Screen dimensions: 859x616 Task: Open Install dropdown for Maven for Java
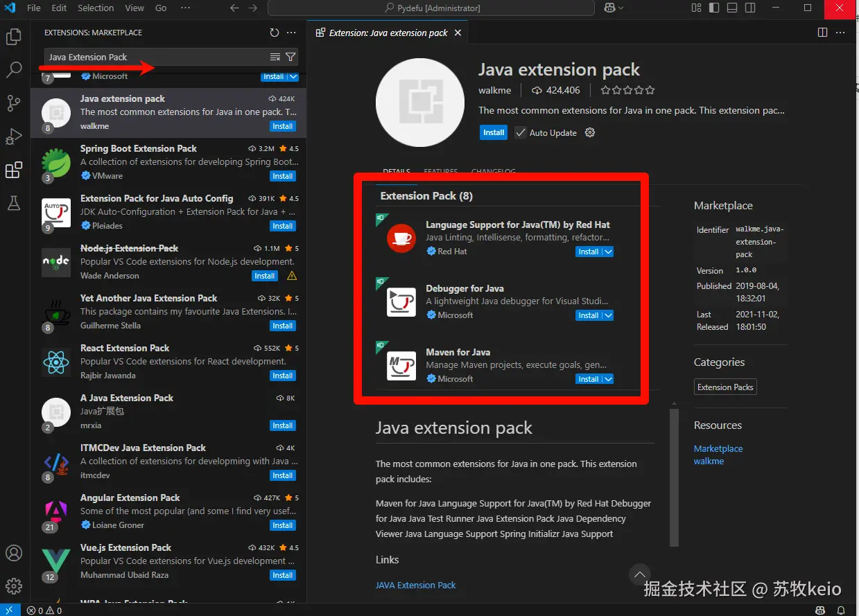[x=609, y=379]
